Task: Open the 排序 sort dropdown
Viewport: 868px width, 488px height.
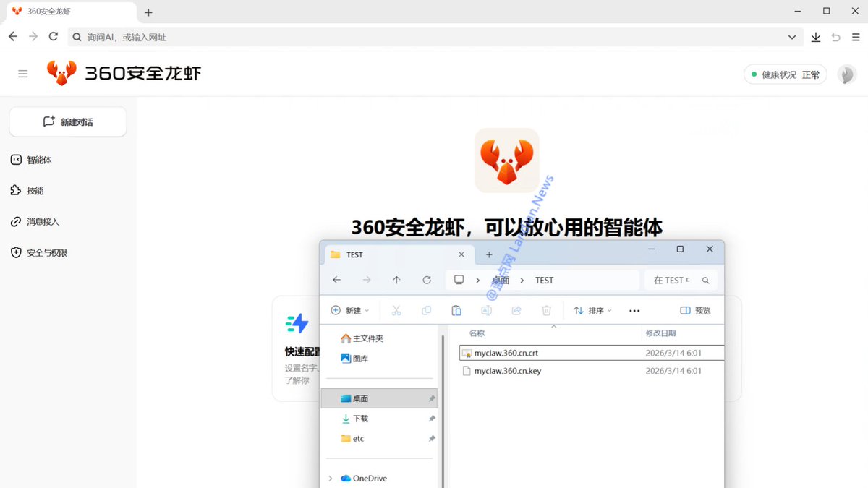Action: (x=593, y=310)
